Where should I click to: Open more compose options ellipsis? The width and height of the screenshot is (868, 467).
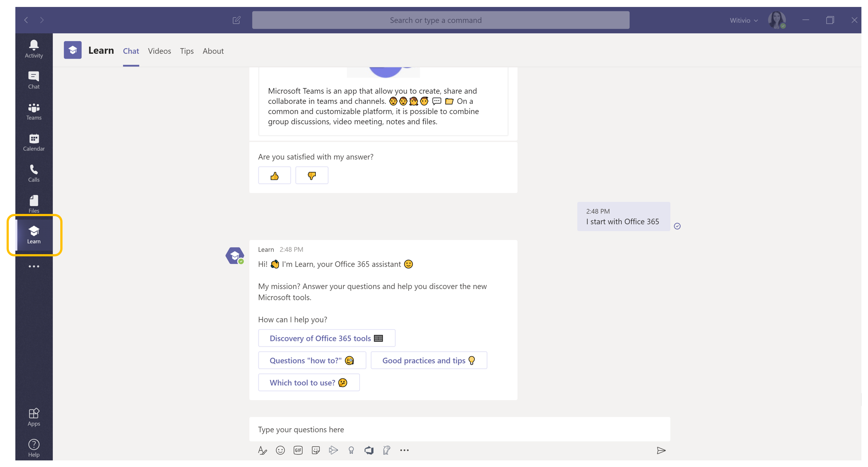[x=404, y=450]
